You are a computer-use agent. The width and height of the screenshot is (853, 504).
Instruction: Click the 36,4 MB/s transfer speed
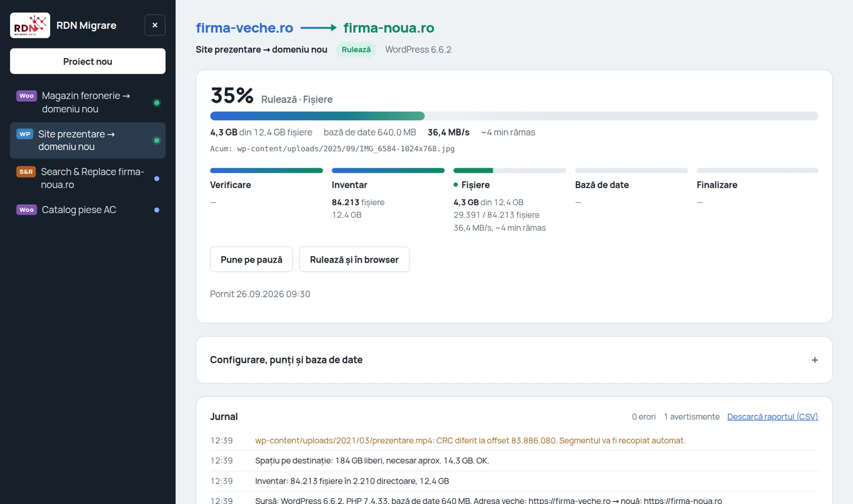click(x=448, y=132)
